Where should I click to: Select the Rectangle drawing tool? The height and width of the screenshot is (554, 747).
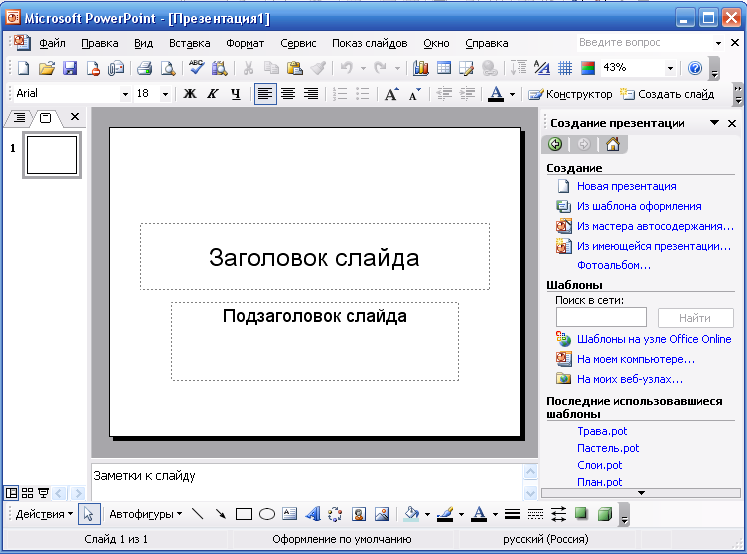pyautogui.click(x=244, y=514)
